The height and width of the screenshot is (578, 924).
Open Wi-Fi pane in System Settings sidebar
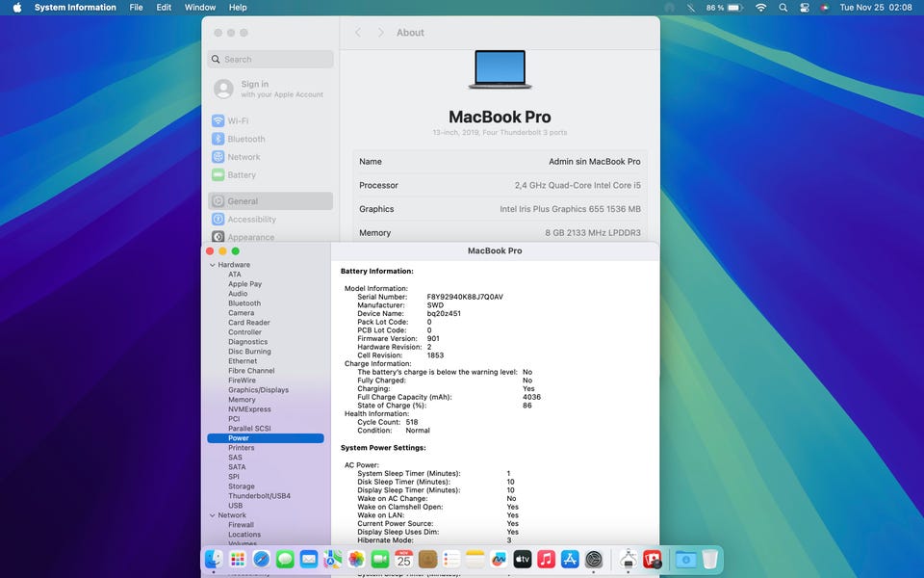point(270,121)
